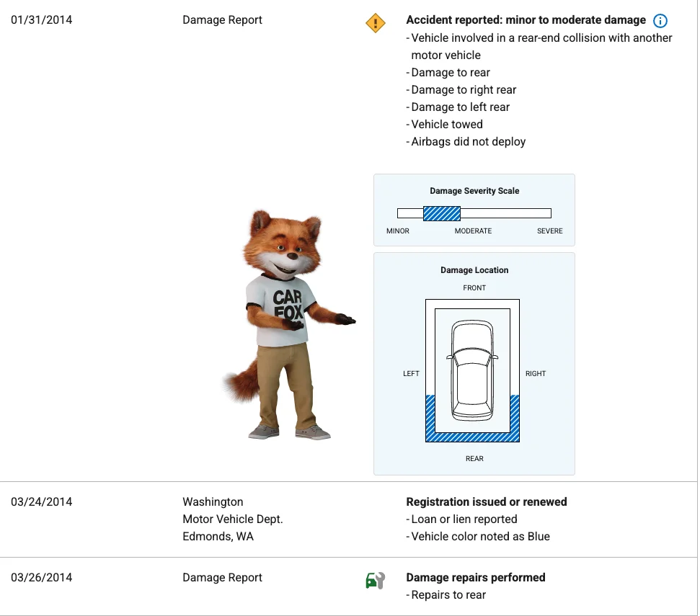Select the 'Damage repairs performed' heading
700x616 pixels.
click(475, 578)
